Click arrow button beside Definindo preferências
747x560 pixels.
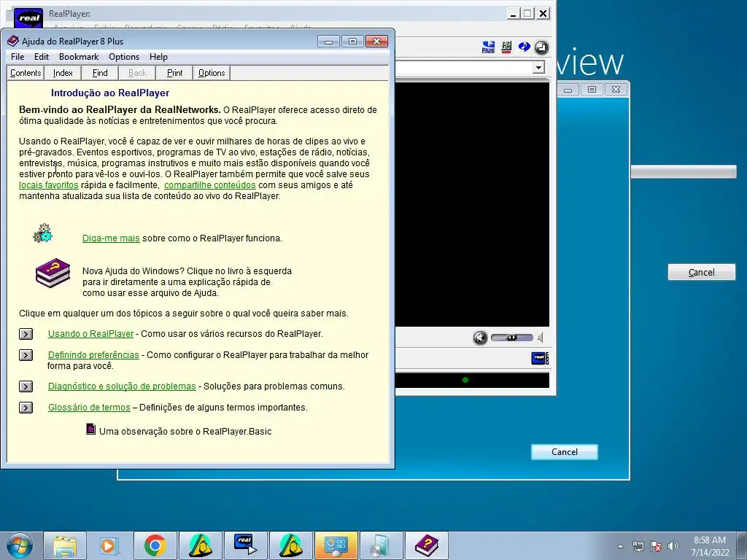tap(26, 355)
